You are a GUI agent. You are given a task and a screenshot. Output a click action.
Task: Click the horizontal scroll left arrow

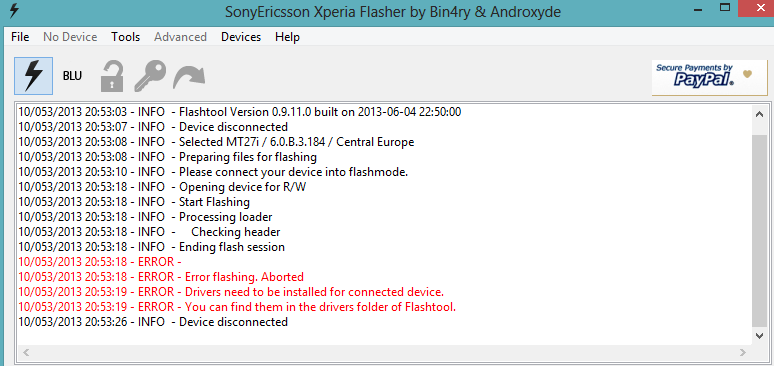pyautogui.click(x=26, y=353)
